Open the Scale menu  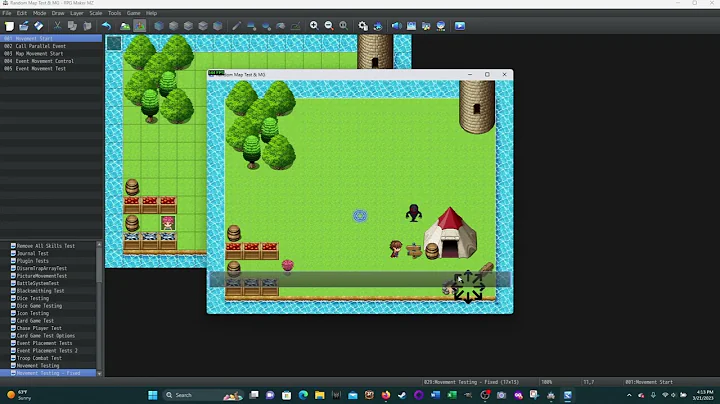(96, 13)
